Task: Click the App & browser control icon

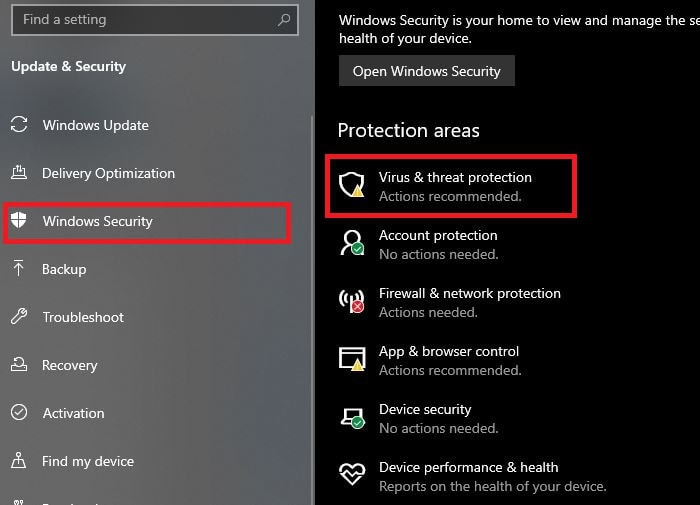Action: pos(351,359)
